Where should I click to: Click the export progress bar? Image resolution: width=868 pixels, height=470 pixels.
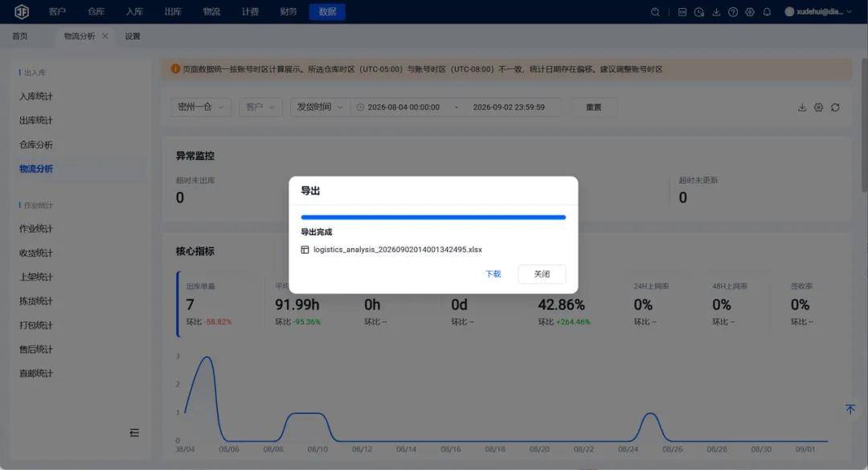(x=433, y=218)
